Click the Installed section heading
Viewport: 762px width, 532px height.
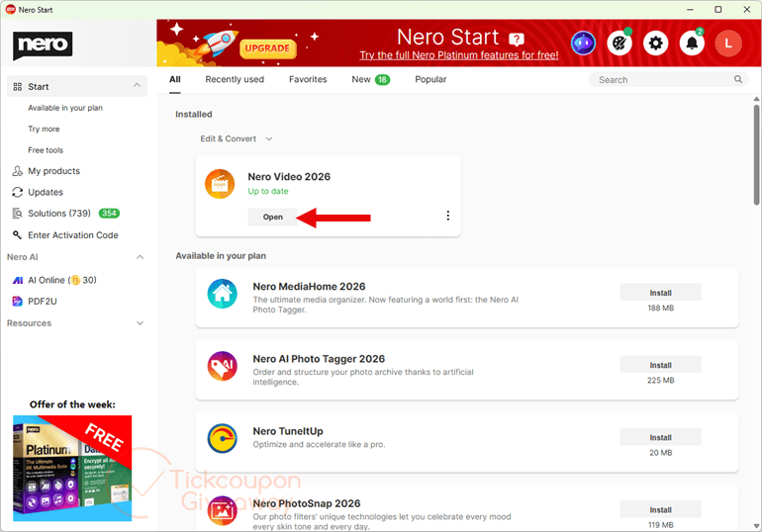193,114
